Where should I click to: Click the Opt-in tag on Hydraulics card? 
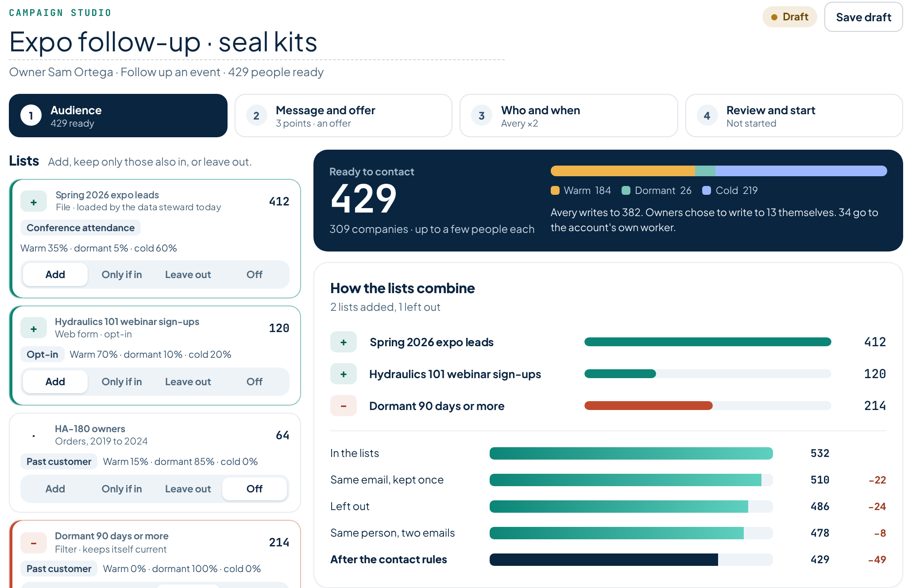pyautogui.click(x=43, y=354)
